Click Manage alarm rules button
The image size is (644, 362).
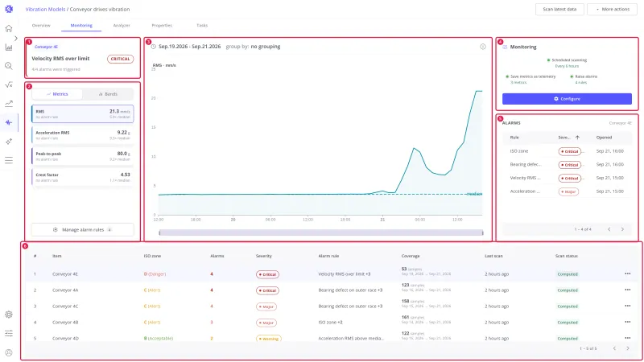83,230
